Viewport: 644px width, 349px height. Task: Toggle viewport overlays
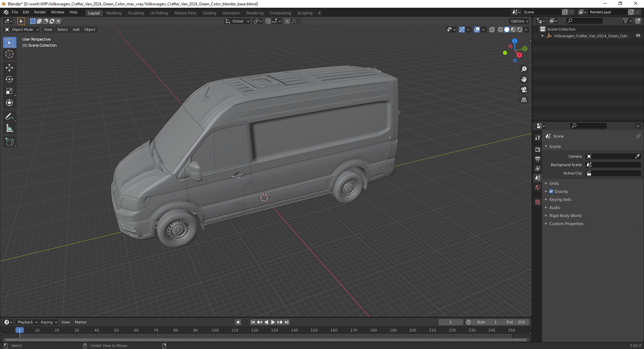(x=477, y=30)
